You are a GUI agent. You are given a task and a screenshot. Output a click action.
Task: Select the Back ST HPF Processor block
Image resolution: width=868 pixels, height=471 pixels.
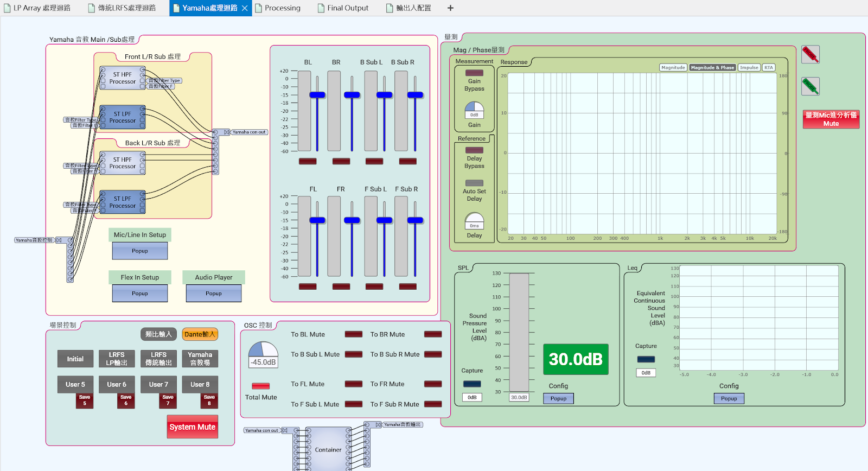click(x=123, y=163)
